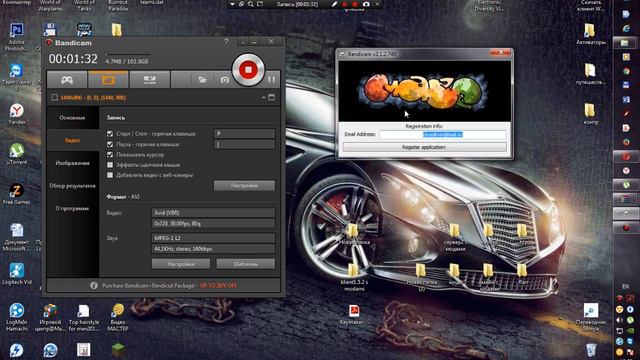The image size is (640, 360).
Task: Open Keymaker PDF desktop icon
Action: pos(354,315)
